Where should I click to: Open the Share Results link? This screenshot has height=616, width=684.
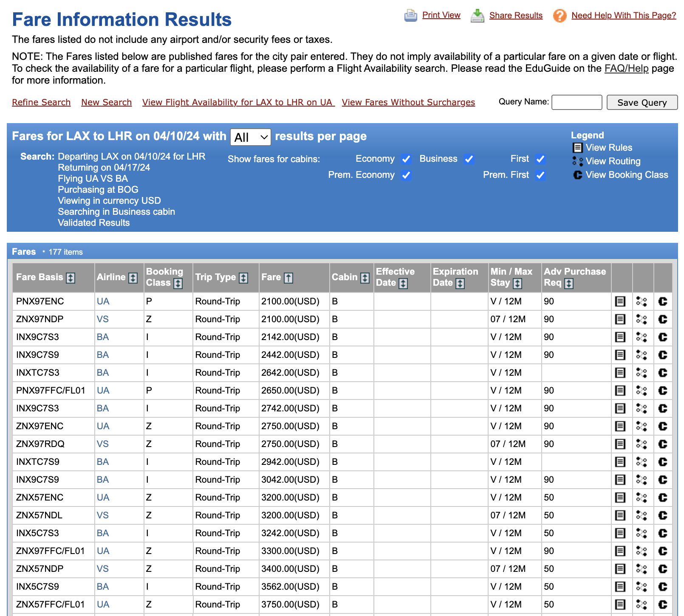[x=516, y=15]
